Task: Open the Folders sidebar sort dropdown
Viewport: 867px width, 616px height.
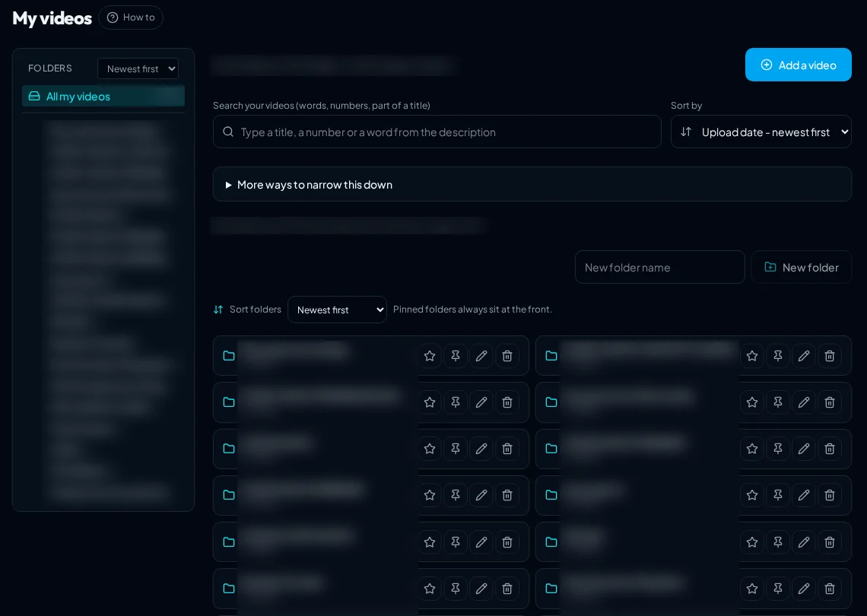Action: pos(138,68)
